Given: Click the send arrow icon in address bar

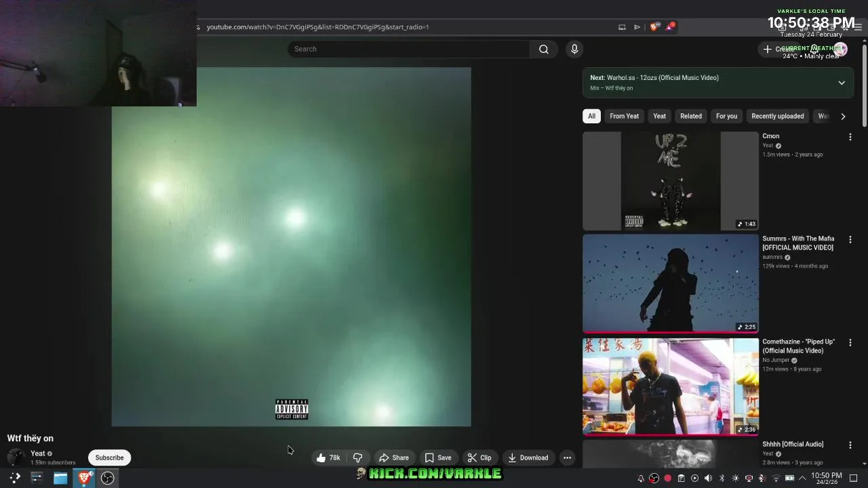Looking at the screenshot, I should click(x=637, y=27).
